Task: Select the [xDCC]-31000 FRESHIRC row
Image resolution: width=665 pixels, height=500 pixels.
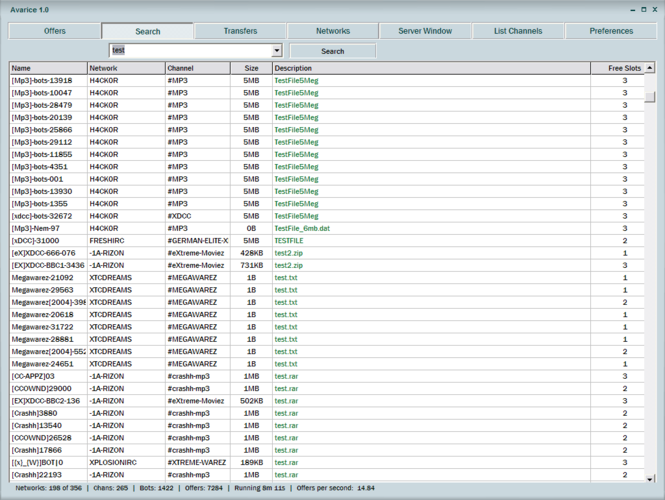Action: pyautogui.click(x=48, y=241)
